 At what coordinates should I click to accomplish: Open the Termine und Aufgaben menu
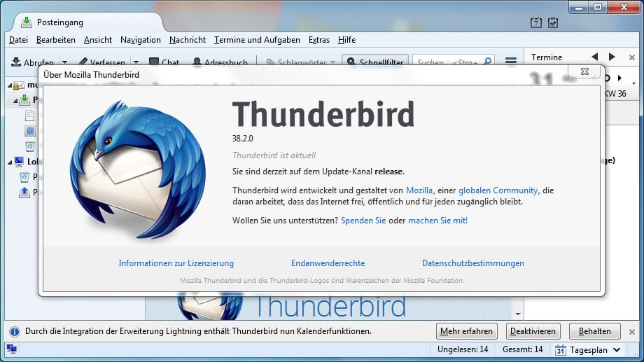pos(257,40)
